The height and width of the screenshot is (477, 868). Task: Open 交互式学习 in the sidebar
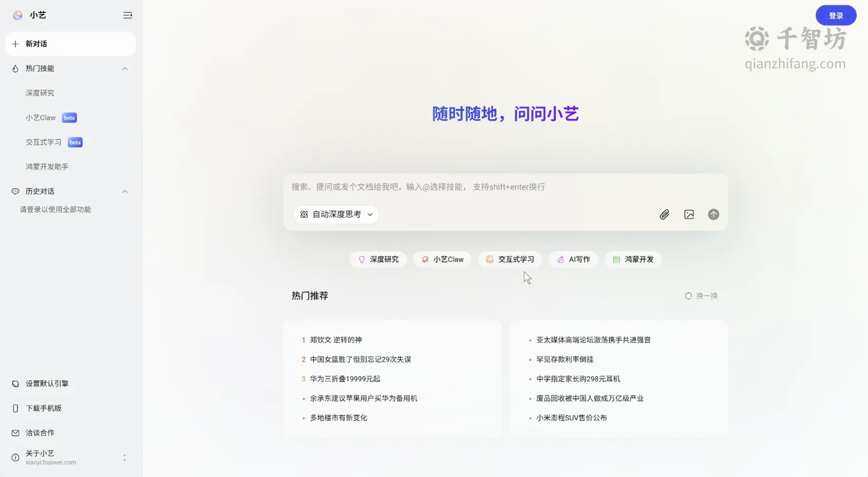[x=44, y=142]
